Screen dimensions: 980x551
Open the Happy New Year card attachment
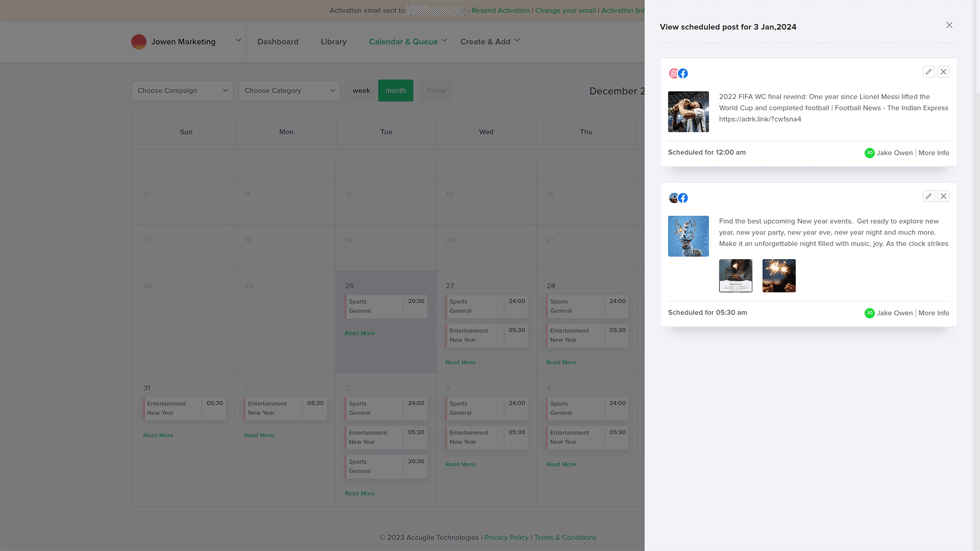pyautogui.click(x=735, y=276)
